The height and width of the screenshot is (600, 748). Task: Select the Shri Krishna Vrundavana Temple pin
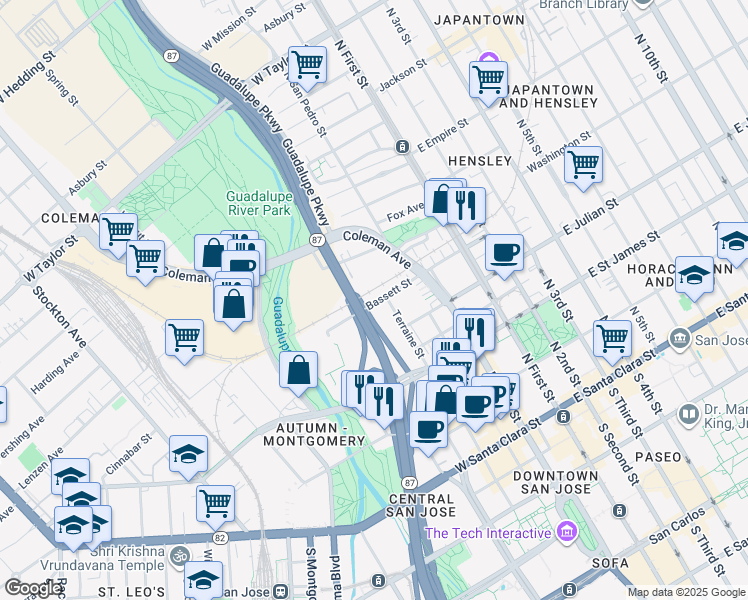pos(181,557)
